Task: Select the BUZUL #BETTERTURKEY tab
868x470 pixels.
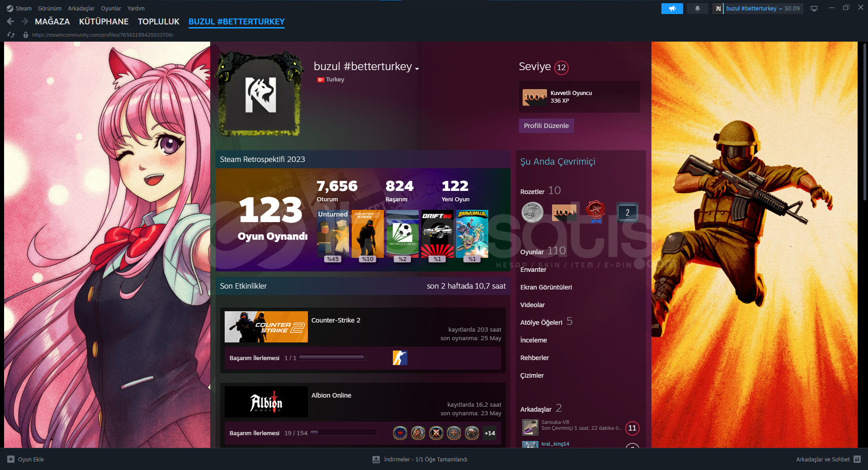Action: coord(236,21)
